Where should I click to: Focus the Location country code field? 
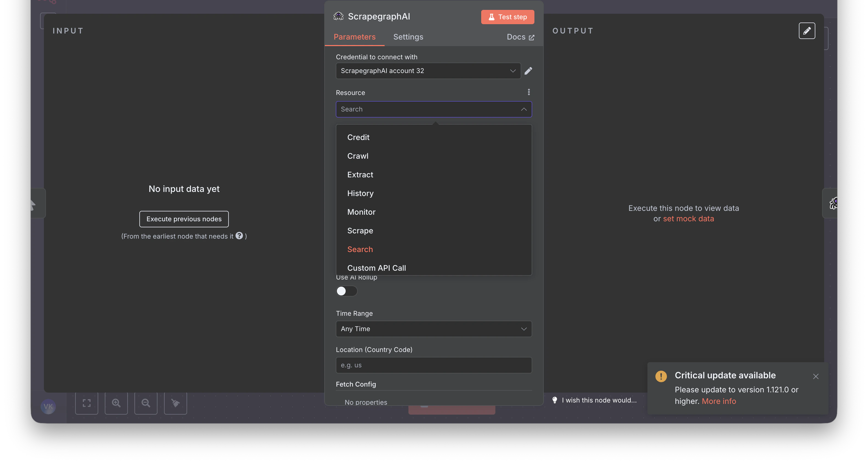pyautogui.click(x=434, y=365)
